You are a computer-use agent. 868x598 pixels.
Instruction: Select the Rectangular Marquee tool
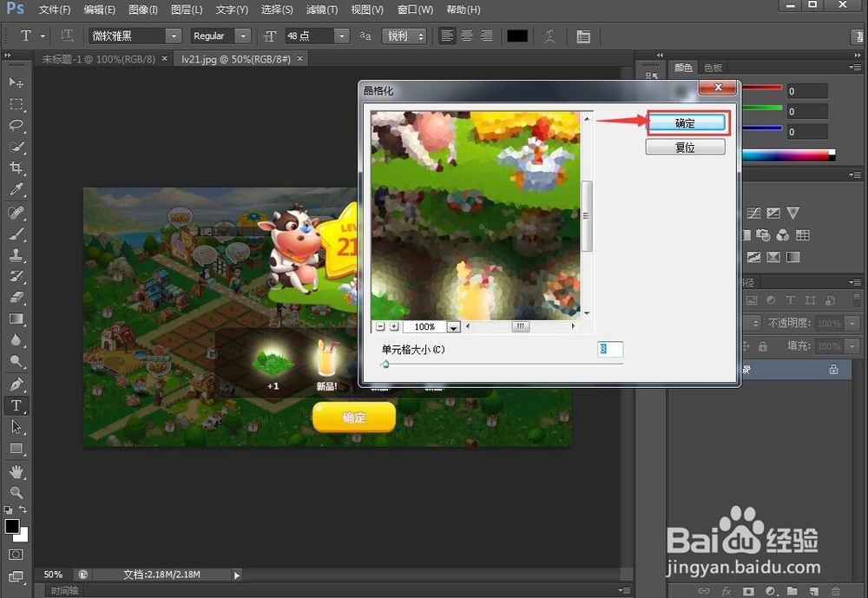point(16,104)
